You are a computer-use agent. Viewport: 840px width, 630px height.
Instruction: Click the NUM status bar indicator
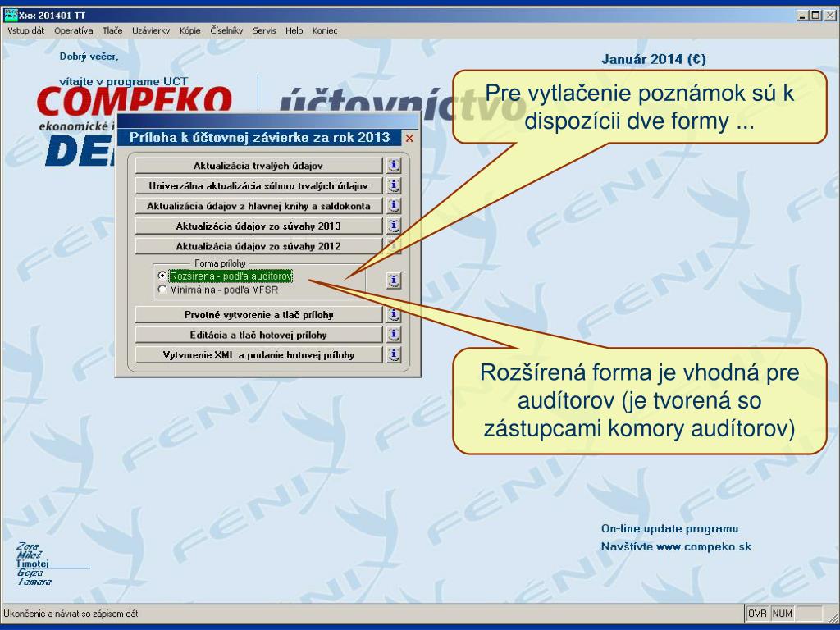coord(782,614)
